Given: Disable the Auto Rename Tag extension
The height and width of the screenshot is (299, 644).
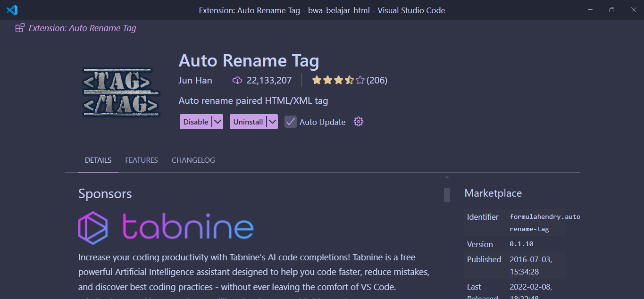Looking at the screenshot, I should 196,122.
